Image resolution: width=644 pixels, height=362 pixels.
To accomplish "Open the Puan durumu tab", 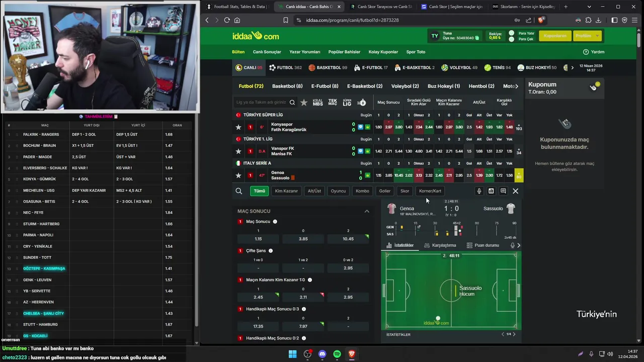I will pos(483,245).
